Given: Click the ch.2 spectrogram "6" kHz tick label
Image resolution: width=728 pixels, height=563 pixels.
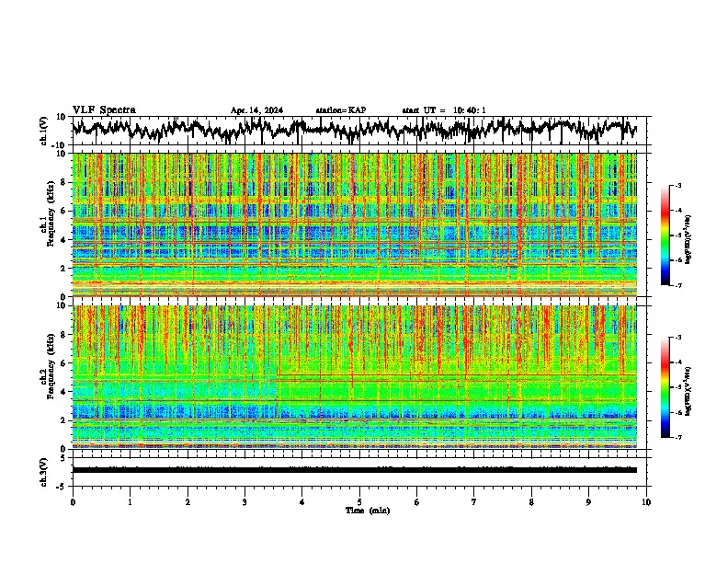Looking at the screenshot, I should pos(64,363).
